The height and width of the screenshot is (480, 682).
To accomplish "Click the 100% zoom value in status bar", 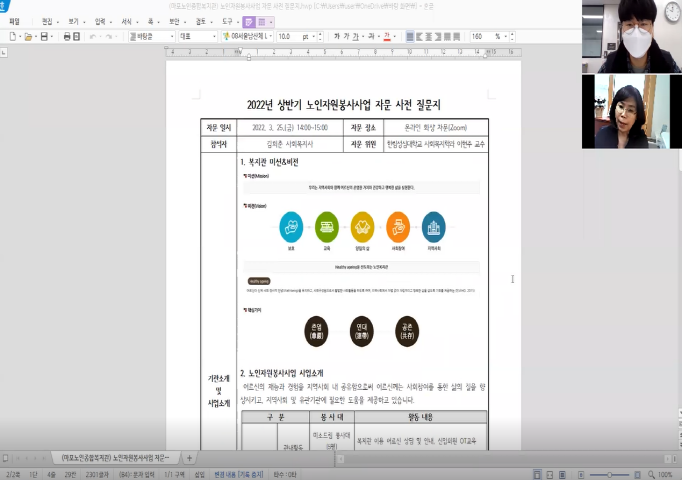I will point(665,474).
